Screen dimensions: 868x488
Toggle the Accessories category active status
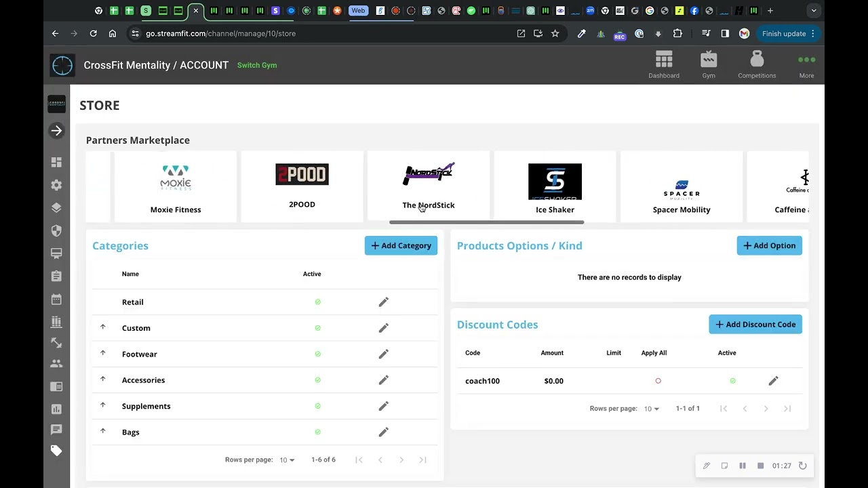(x=317, y=380)
